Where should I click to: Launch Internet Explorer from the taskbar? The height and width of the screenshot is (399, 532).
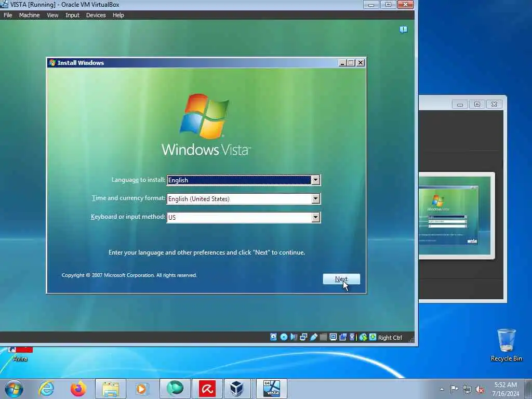coord(46,389)
